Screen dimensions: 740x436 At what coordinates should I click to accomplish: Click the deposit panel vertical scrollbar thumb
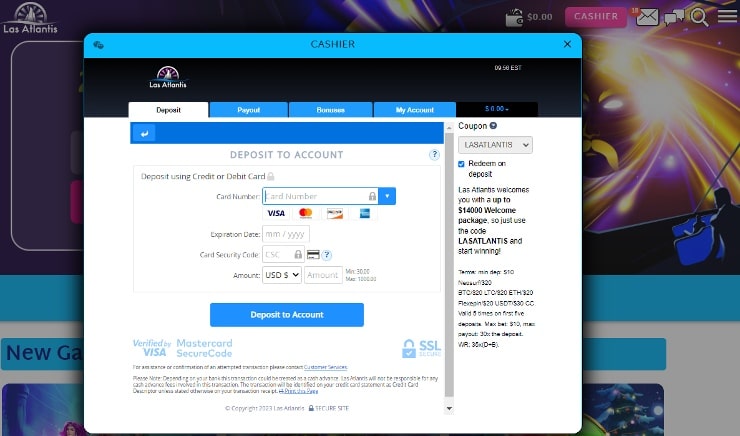[449, 265]
